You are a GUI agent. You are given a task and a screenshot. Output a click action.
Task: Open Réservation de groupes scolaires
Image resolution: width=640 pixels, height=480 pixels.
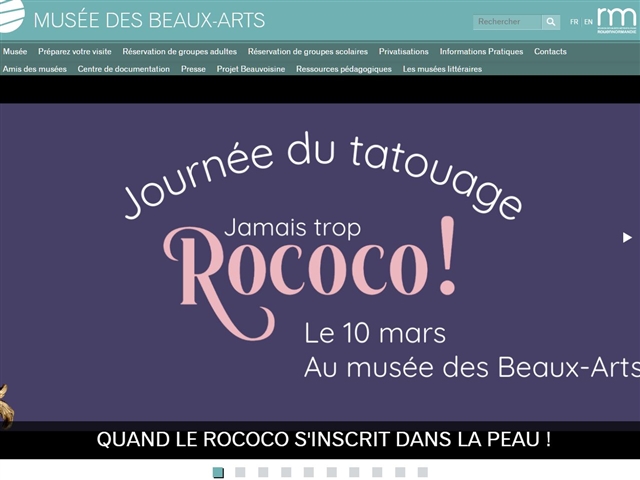(308, 51)
